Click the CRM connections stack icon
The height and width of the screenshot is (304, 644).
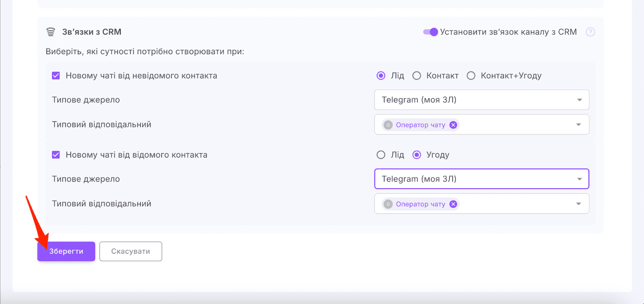51,32
